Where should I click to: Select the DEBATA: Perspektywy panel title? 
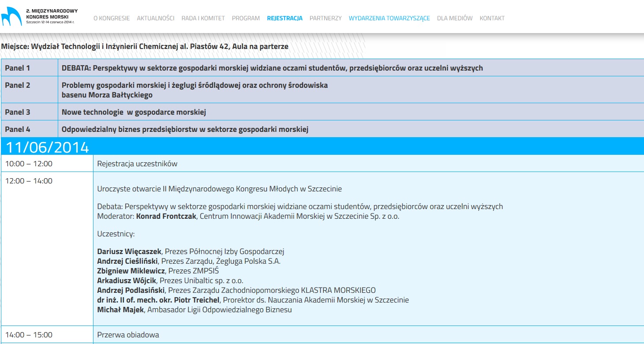(272, 68)
